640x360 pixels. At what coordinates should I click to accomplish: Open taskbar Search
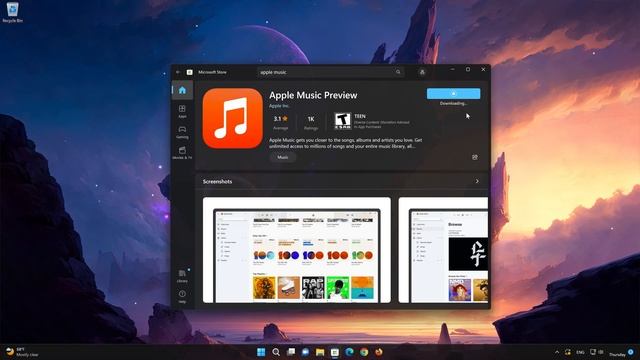(276, 352)
